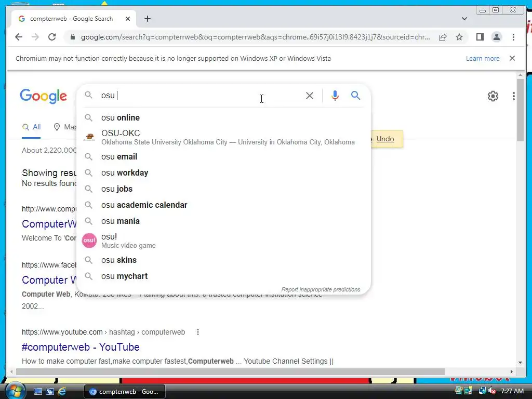The width and height of the screenshot is (532, 399).
Task: Click the horizontal scrollbar thumb
Action: click(230, 372)
